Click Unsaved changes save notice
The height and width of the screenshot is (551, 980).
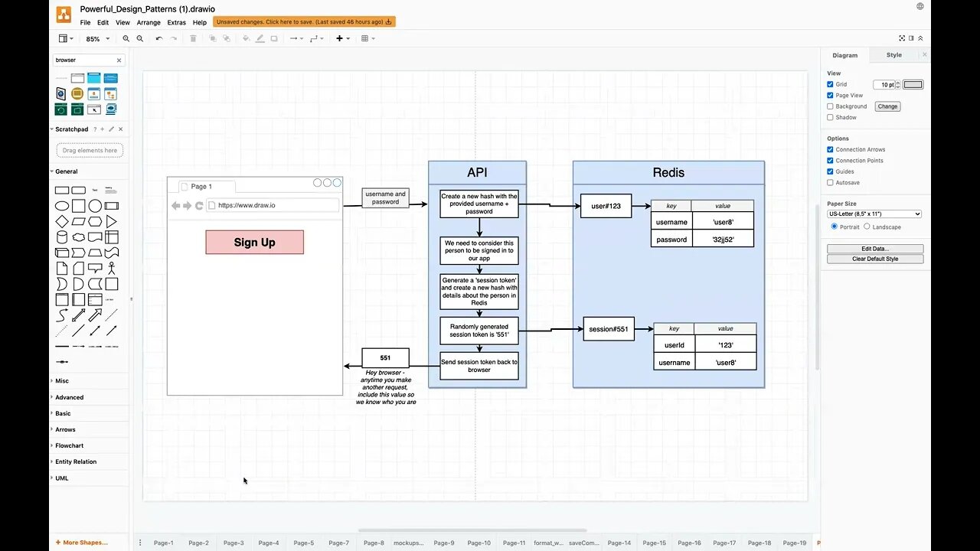coord(304,22)
